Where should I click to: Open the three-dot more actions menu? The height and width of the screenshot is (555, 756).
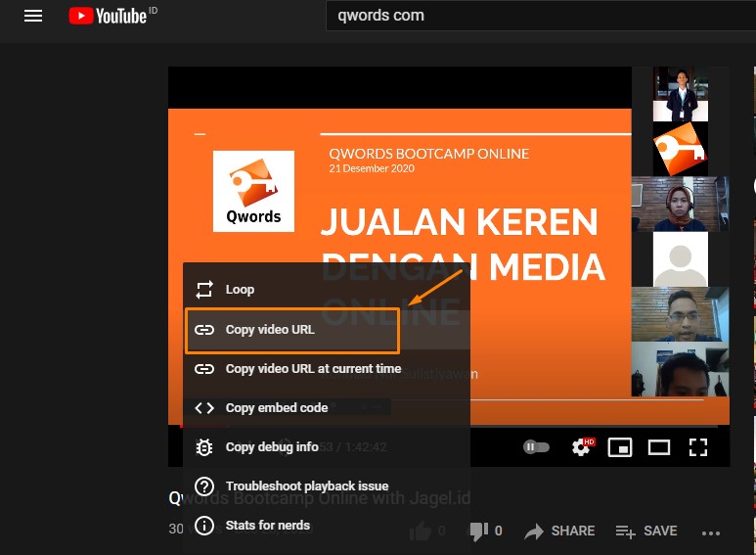pyautogui.click(x=711, y=532)
